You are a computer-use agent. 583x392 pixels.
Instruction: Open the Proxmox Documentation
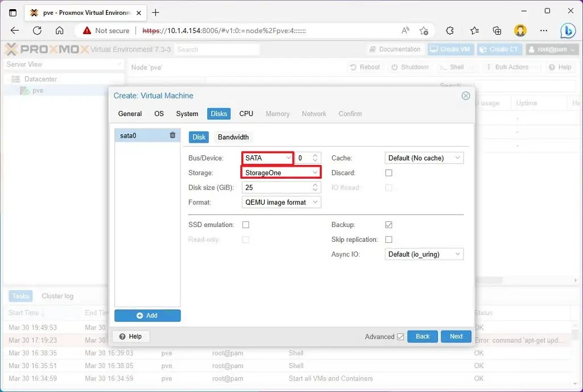[x=395, y=49]
